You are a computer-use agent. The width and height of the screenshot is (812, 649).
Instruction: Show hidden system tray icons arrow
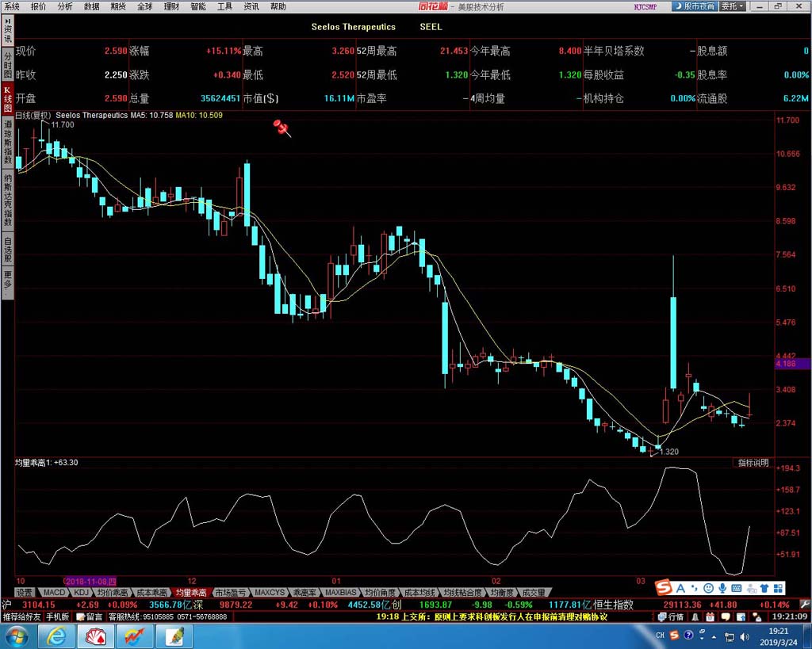pos(714,636)
